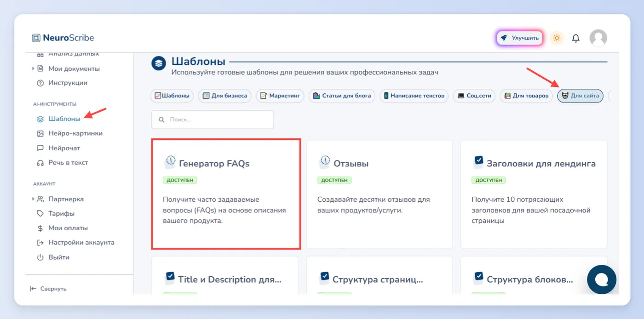This screenshot has width=644, height=319.
Task: Select the Для сайта category tab
Action: click(x=580, y=96)
